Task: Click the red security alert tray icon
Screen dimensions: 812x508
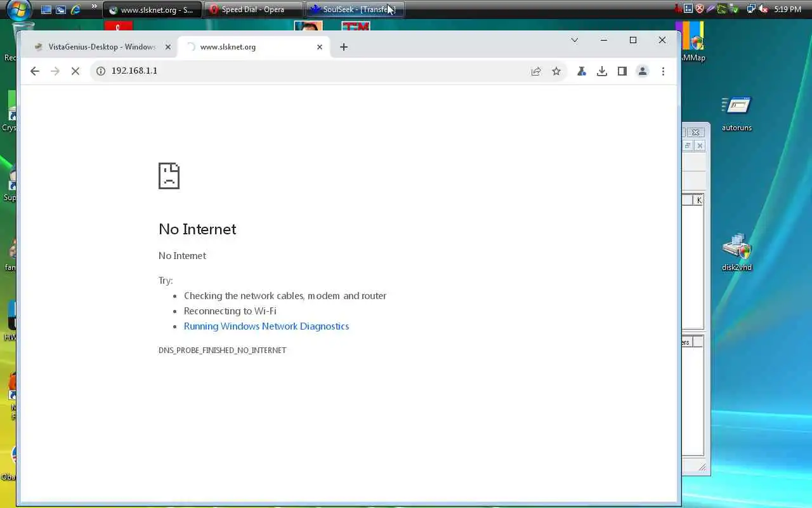Action: click(x=700, y=9)
